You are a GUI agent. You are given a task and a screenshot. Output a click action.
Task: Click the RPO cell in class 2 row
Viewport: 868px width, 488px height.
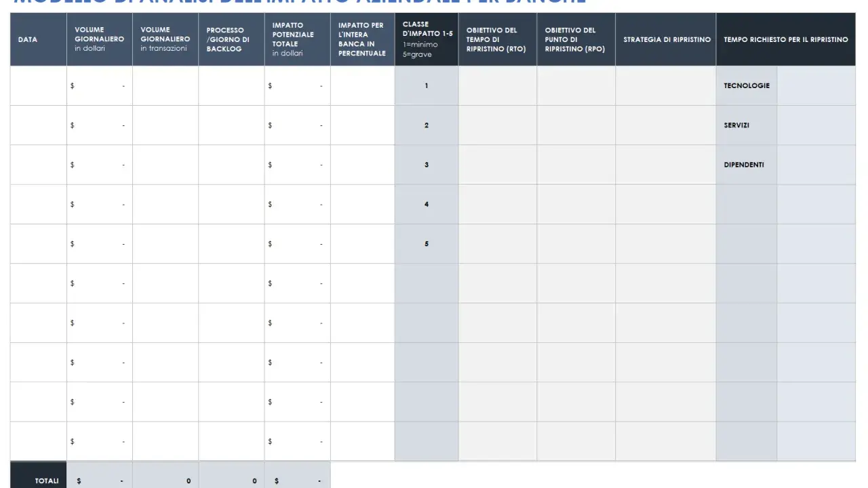tap(576, 125)
